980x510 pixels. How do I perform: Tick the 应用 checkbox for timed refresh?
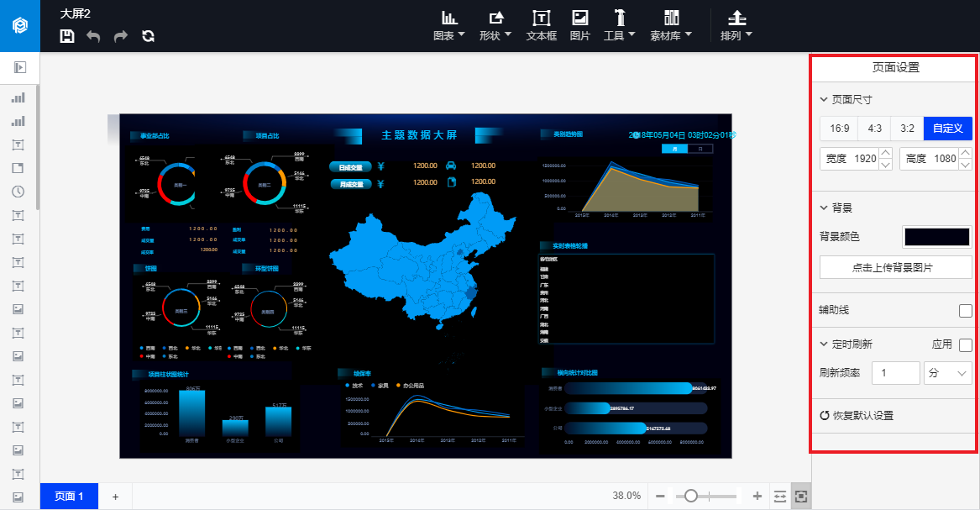(965, 344)
